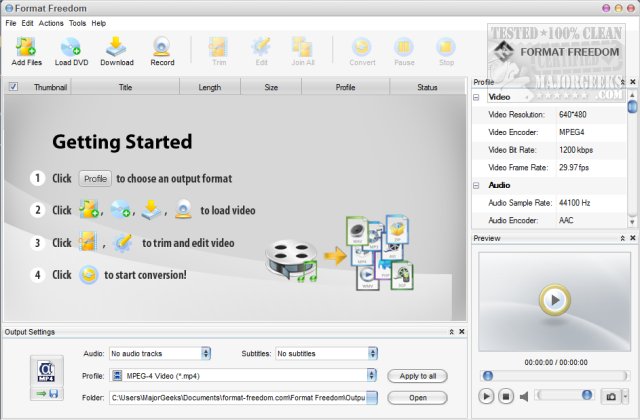Click the Apply to all button
The height and width of the screenshot is (420, 640).
coord(418,376)
